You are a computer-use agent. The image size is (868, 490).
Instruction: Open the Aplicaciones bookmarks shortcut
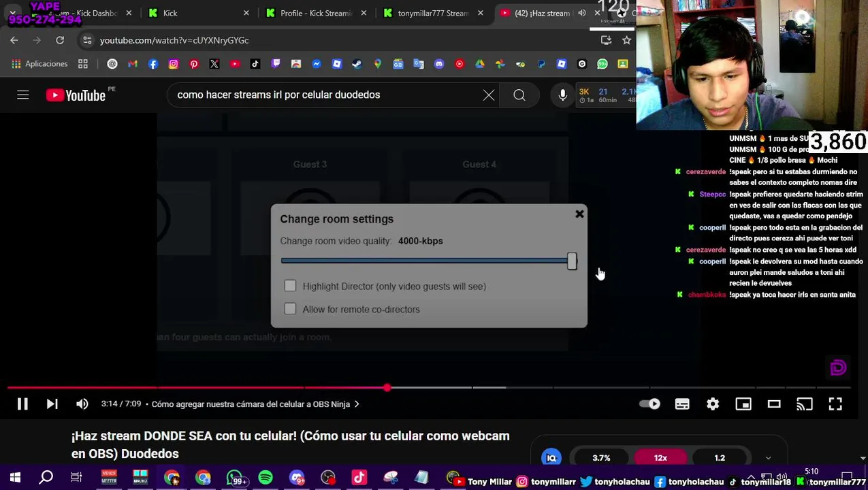point(39,64)
